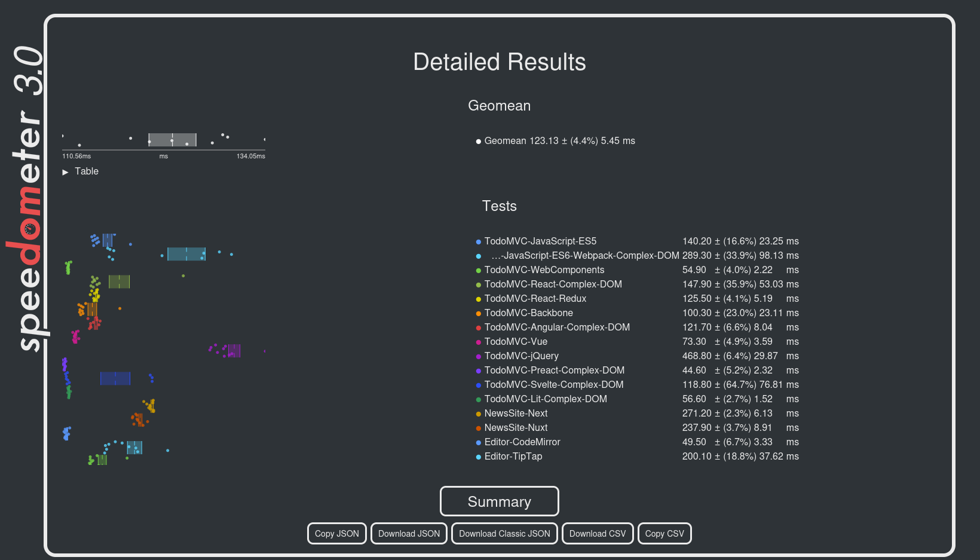This screenshot has height=560, width=980.
Task: Click the 200.10 Editor-TipTap result value
Action: (x=697, y=456)
